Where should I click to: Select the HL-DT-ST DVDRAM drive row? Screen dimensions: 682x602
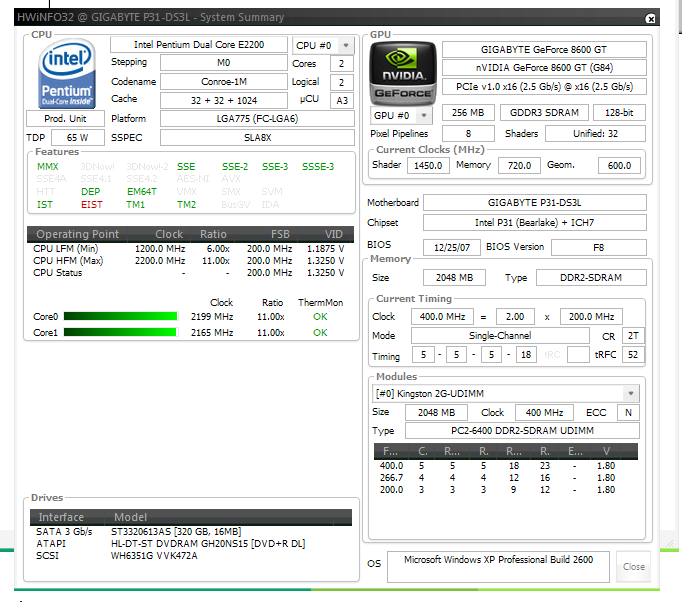[191, 544]
